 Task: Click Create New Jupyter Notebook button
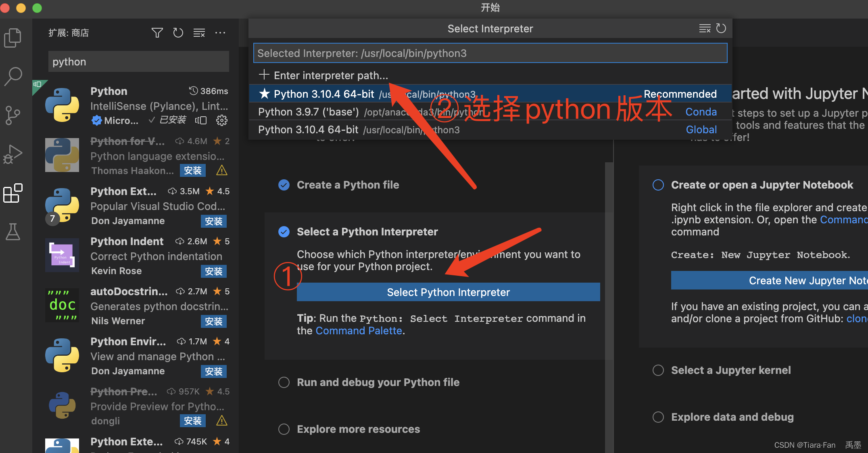tap(769, 280)
